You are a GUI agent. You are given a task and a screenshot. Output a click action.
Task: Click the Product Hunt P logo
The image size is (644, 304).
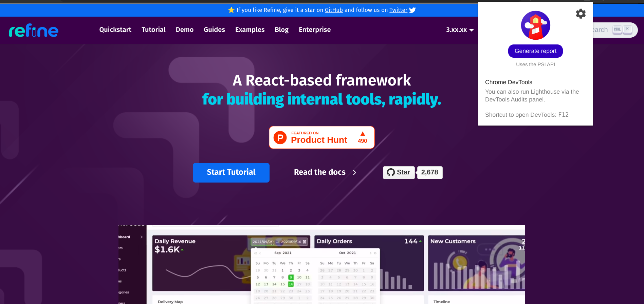point(280,137)
